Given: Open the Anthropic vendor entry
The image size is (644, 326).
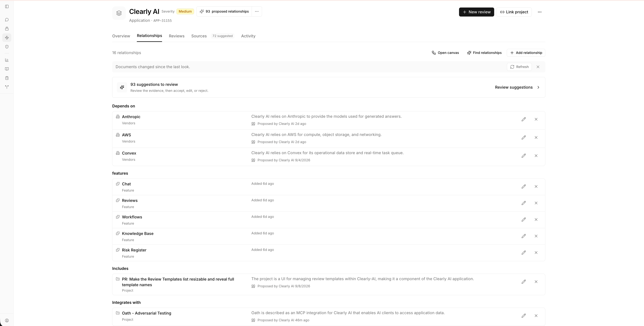Looking at the screenshot, I should [131, 117].
